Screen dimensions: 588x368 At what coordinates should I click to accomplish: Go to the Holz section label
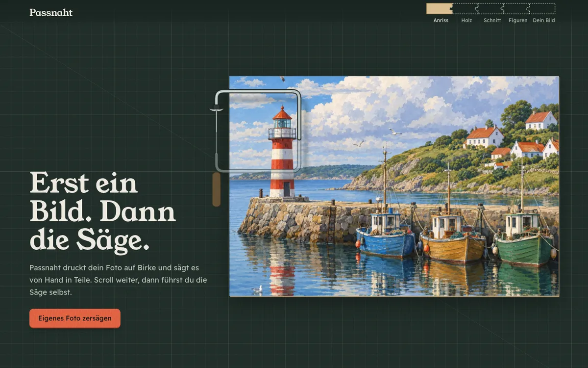click(x=466, y=21)
